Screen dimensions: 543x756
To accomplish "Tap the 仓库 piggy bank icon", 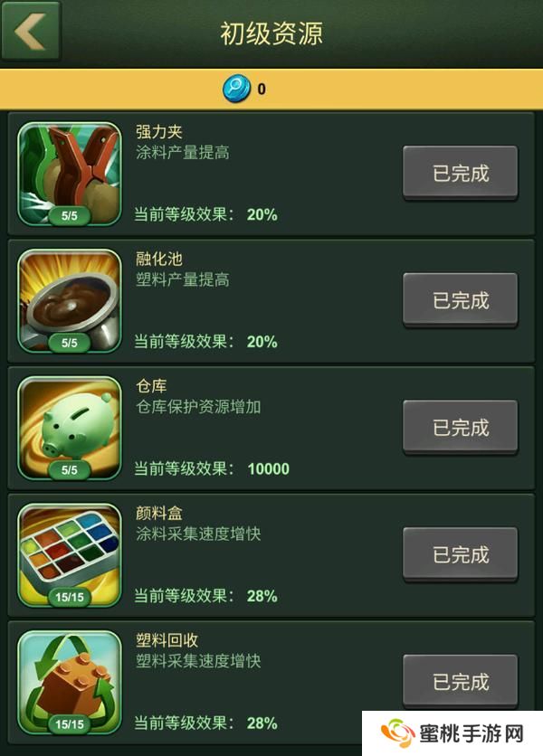I will pyautogui.click(x=70, y=428).
